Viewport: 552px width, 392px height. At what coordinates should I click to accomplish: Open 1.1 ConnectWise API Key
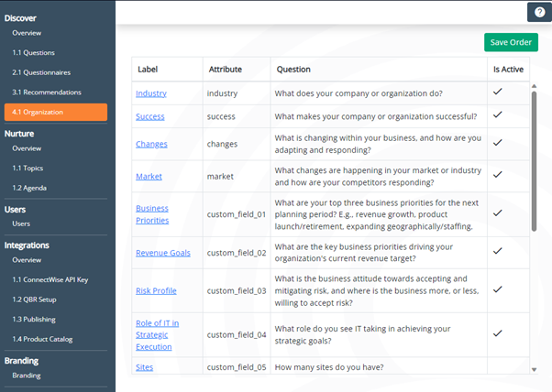[x=50, y=280]
